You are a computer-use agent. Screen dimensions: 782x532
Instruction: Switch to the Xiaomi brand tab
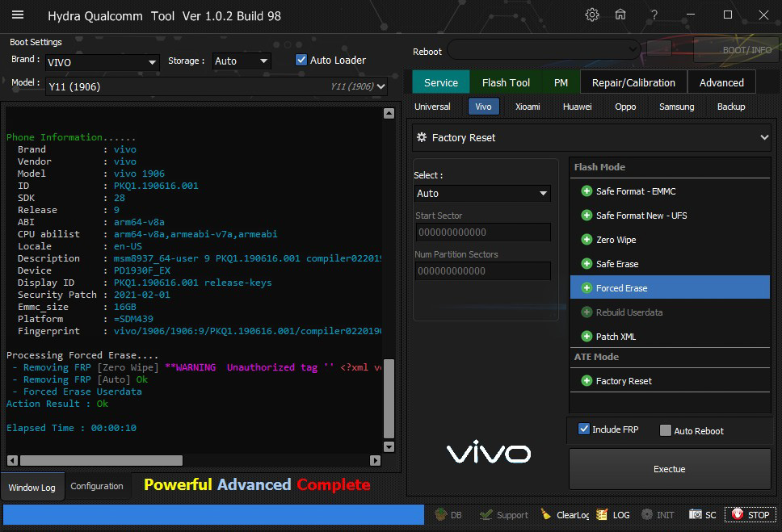click(x=528, y=107)
